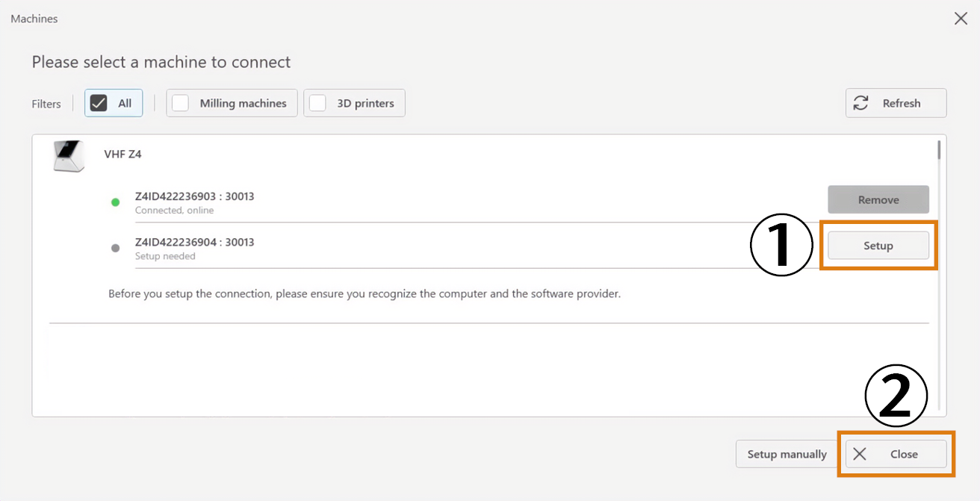Screen dimensions: 980x501
Task: Click the 'Before you setup the connection' notice text
Action: pyautogui.click(x=365, y=294)
